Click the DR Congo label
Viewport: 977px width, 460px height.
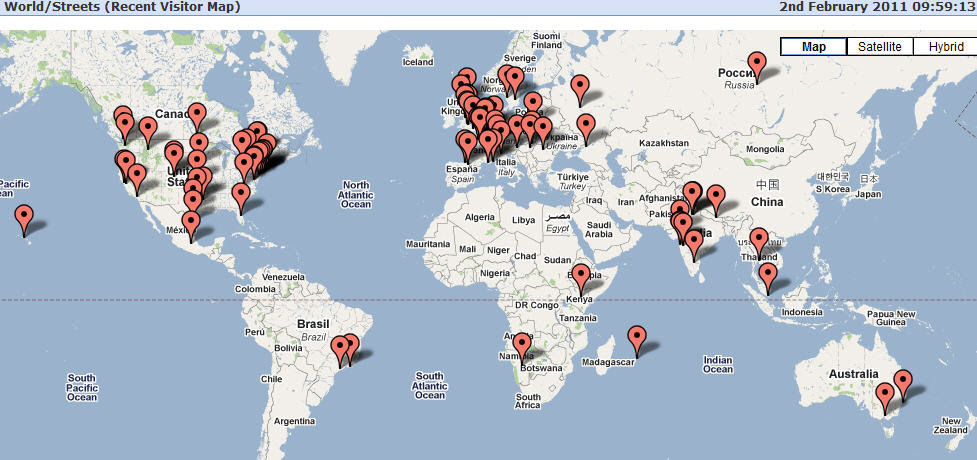click(x=536, y=305)
